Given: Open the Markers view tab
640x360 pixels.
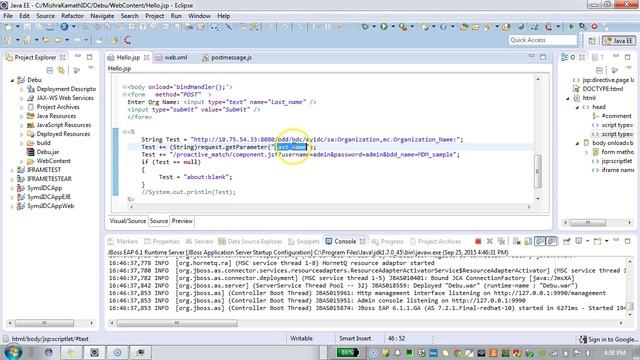Looking at the screenshot, I should click(x=123, y=241).
